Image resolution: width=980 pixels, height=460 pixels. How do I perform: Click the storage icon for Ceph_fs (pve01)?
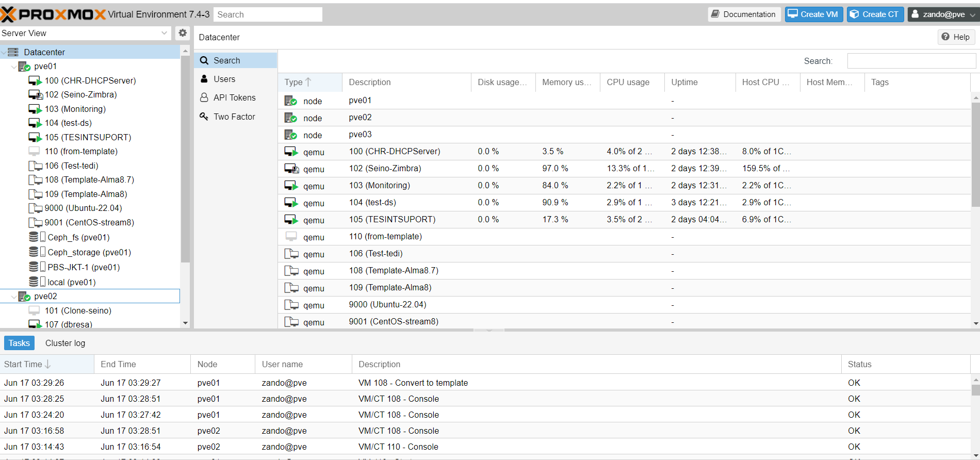(x=37, y=237)
